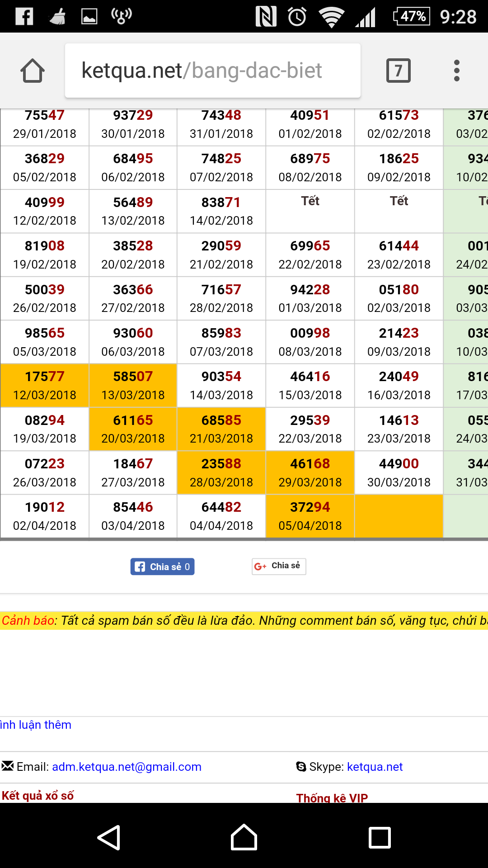The width and height of the screenshot is (488, 868).
Task: Tap the 'ình luận thêm' comments link
Action: (36, 725)
